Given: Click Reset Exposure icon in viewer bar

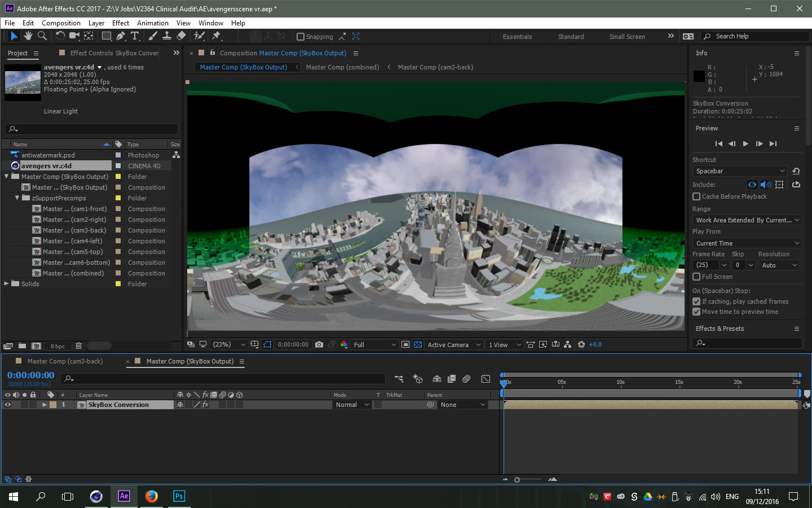Looking at the screenshot, I should [581, 344].
